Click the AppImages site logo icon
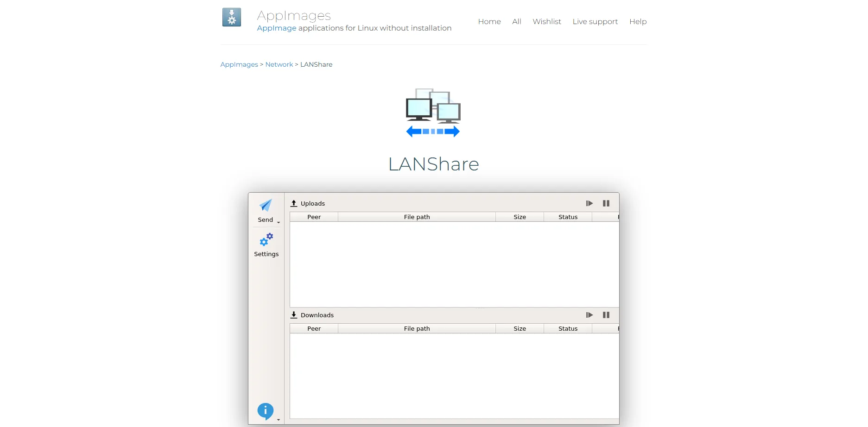 point(232,18)
